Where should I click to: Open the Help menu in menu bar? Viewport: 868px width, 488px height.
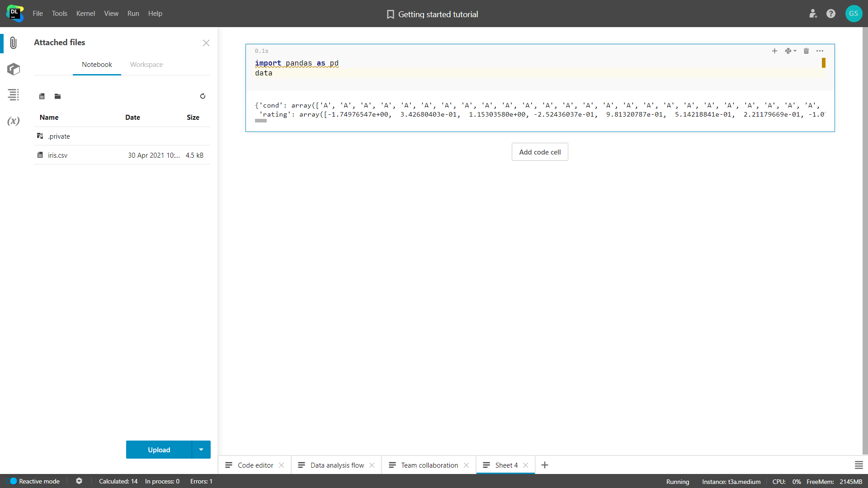(x=155, y=13)
